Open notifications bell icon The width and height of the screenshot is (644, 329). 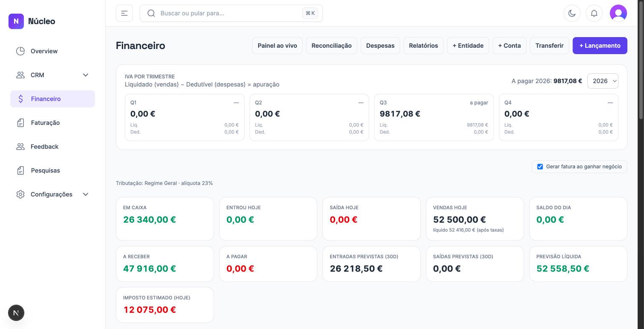click(594, 13)
